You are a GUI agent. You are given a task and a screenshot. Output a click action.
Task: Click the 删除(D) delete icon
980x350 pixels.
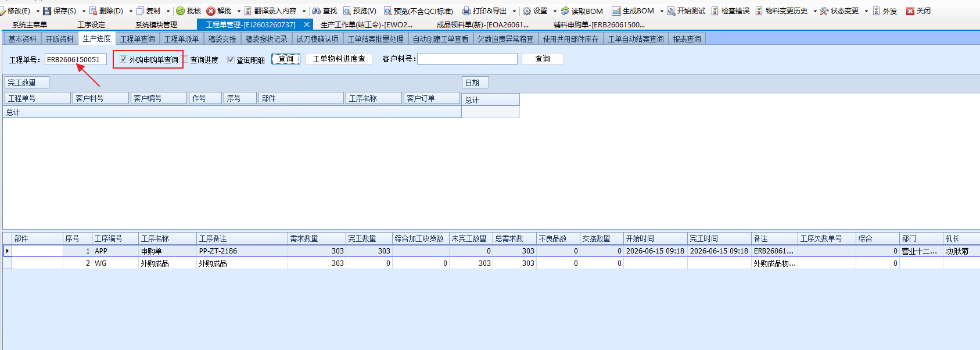pos(93,11)
